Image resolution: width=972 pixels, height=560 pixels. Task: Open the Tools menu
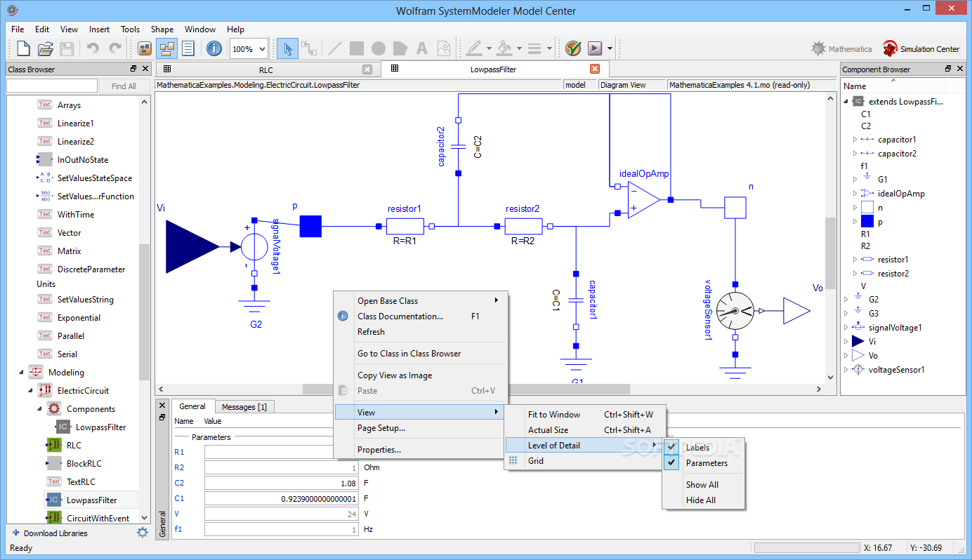coord(131,29)
